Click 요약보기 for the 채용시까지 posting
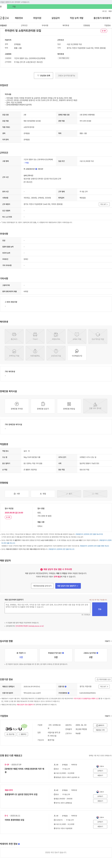 [x=100, y=796]
